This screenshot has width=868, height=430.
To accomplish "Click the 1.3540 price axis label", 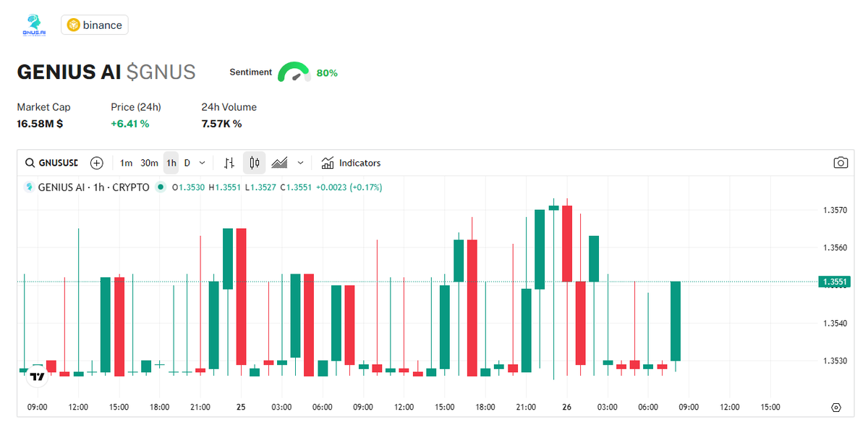I will coord(835,323).
